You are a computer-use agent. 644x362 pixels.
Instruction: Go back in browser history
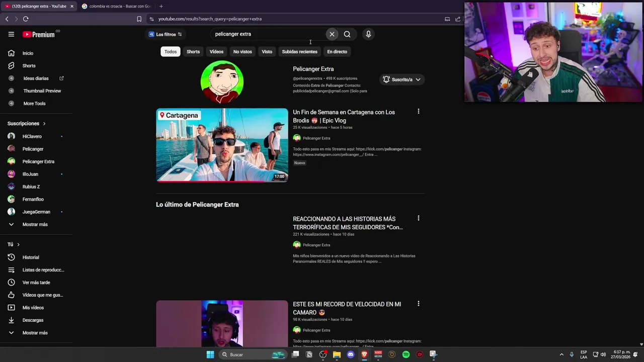[x=7, y=19]
